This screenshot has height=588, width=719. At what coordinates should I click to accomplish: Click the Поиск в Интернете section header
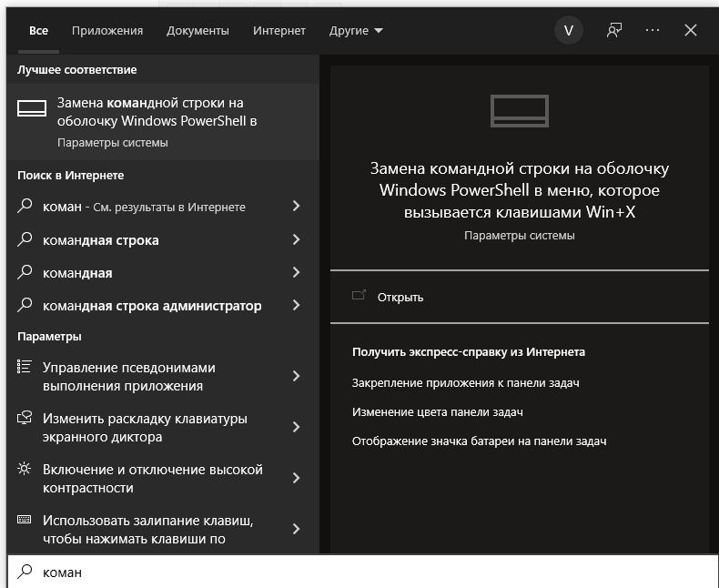coord(71,175)
